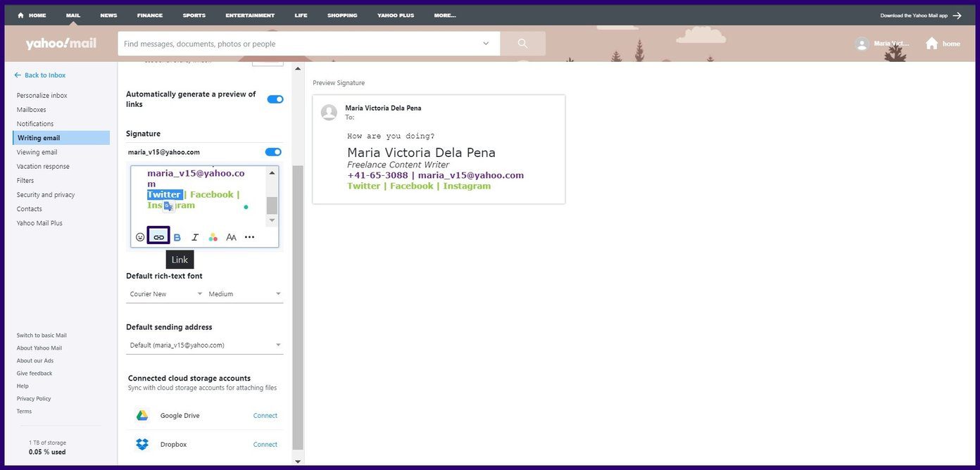The width and height of the screenshot is (980, 470).
Task: Connect the Dropbox account
Action: click(265, 445)
